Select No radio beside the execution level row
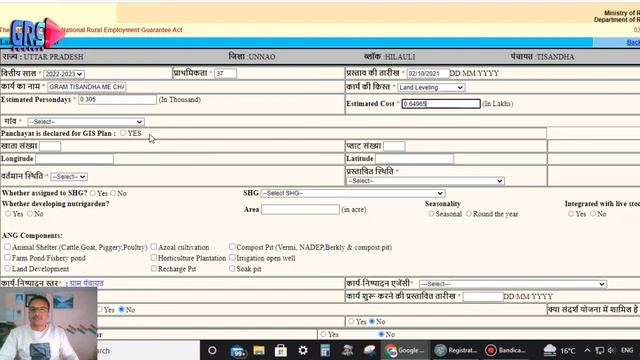The height and width of the screenshot is (360, 640). click(121, 309)
